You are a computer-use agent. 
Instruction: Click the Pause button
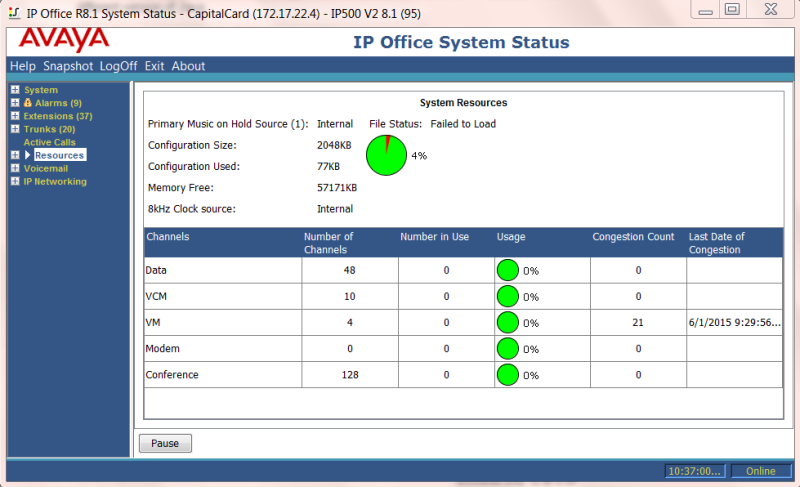[165, 443]
